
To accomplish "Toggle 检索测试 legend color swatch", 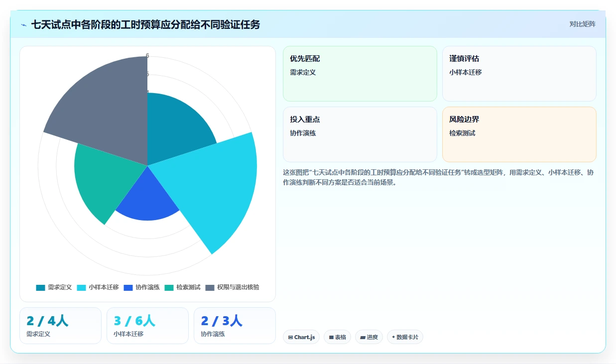I will [x=169, y=287].
